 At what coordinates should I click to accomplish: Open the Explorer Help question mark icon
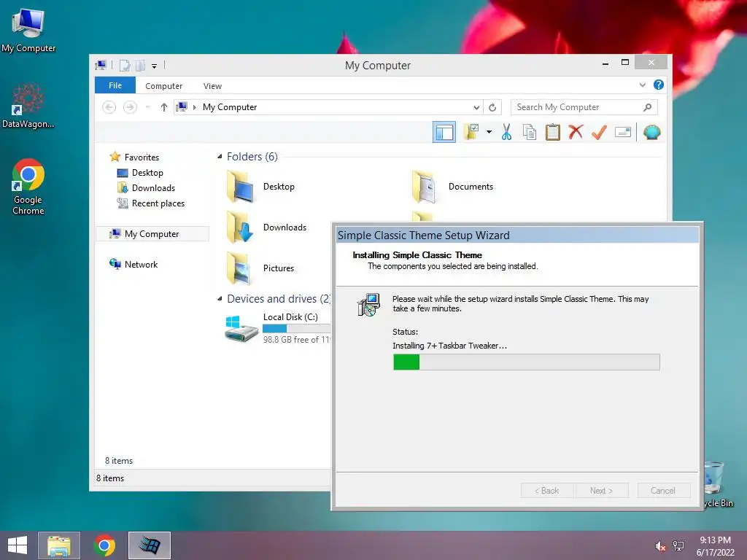point(659,85)
